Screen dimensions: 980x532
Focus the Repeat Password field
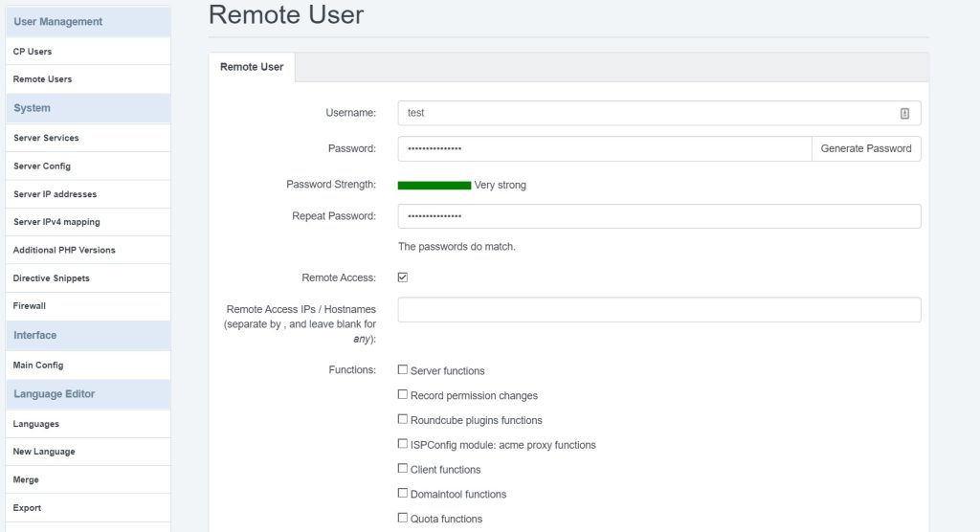[x=658, y=216]
